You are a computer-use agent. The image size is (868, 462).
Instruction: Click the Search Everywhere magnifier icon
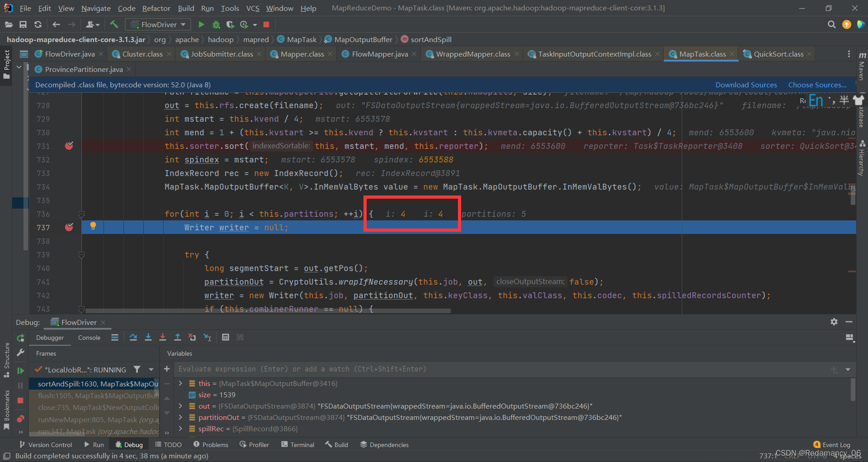point(831,24)
